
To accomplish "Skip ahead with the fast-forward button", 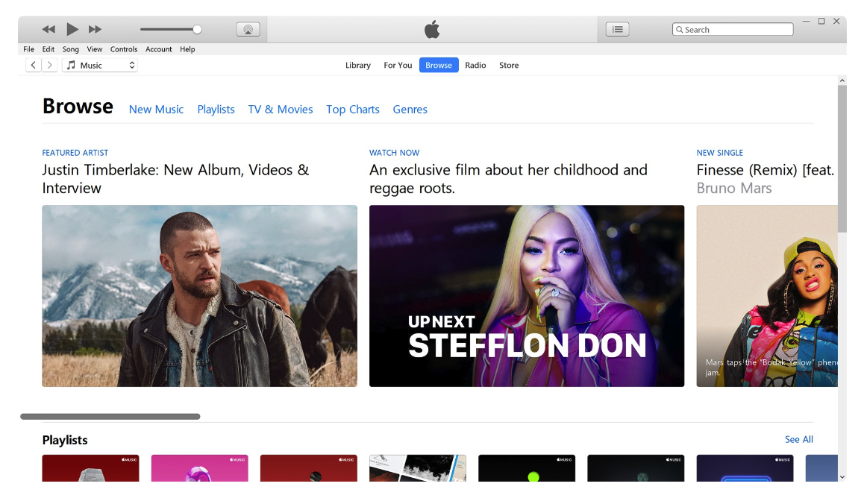I will click(x=95, y=29).
